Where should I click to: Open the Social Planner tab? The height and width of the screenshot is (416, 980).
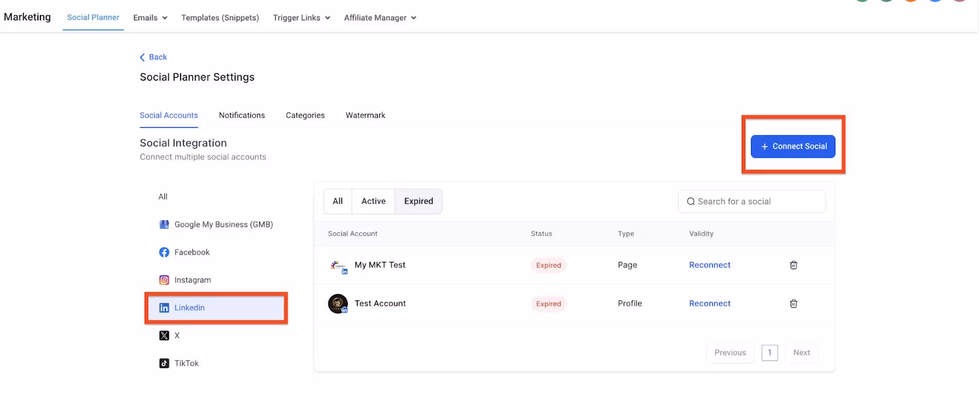(x=93, y=17)
